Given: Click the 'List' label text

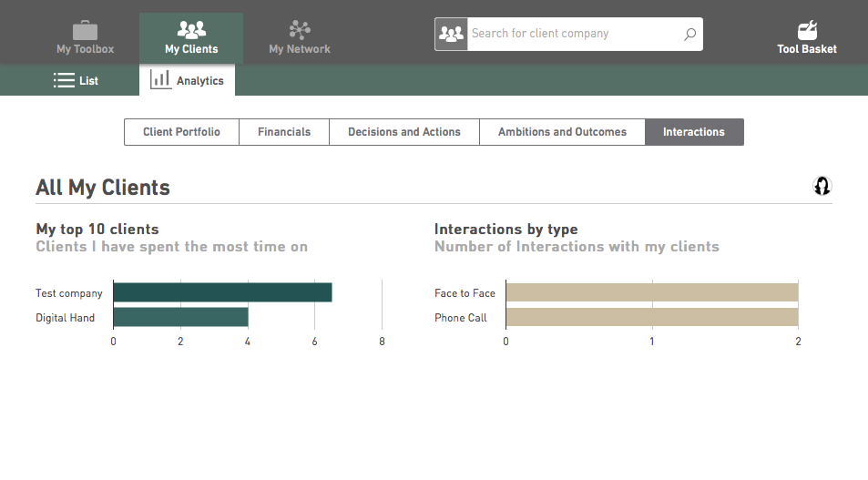Looking at the screenshot, I should point(88,81).
